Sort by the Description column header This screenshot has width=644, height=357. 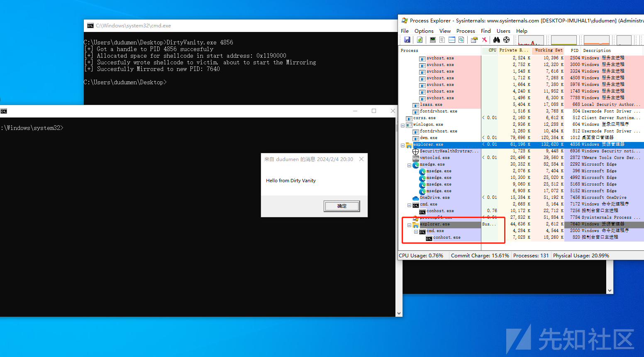pos(612,50)
